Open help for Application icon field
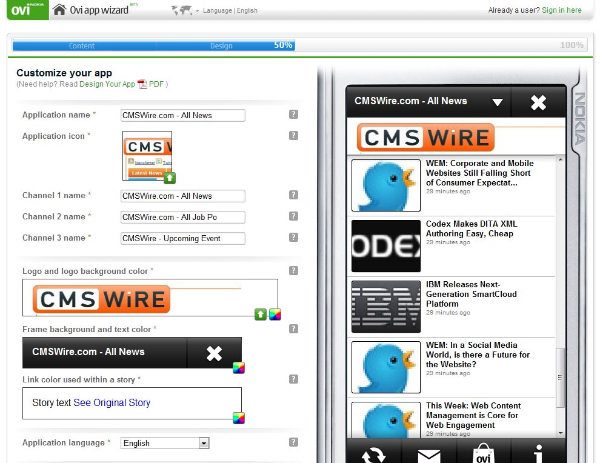This screenshot has height=463, width=600. click(293, 135)
